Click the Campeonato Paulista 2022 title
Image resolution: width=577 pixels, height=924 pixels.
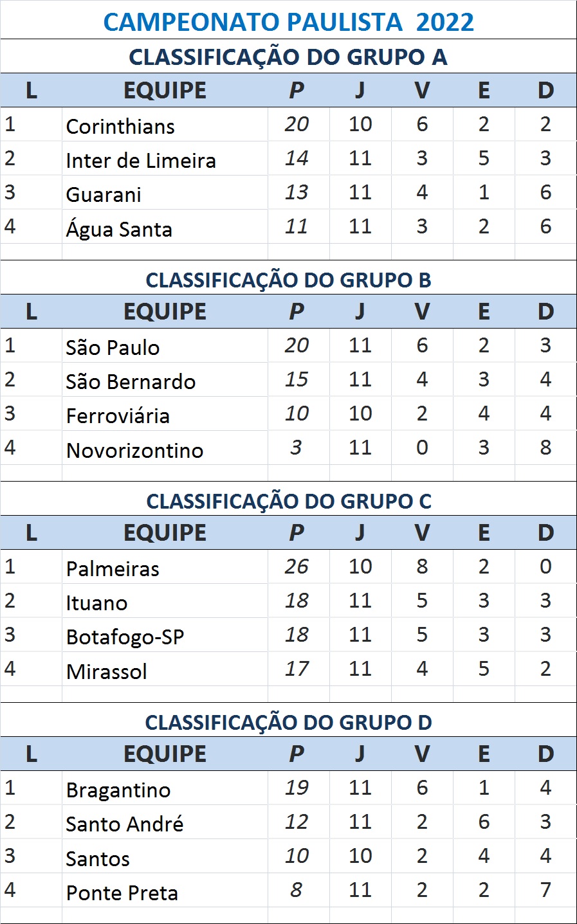pos(288,22)
